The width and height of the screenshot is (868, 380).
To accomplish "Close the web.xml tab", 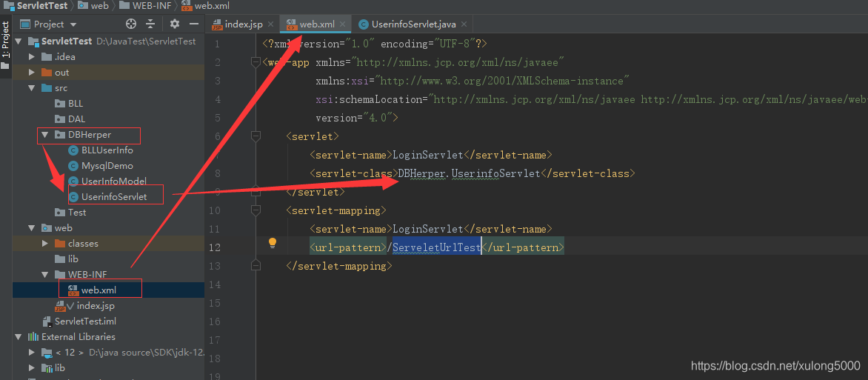I will [343, 24].
